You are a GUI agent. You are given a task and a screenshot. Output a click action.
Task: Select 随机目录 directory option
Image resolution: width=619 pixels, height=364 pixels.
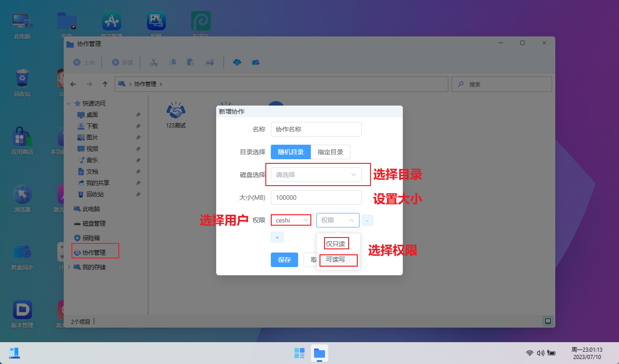tap(290, 152)
